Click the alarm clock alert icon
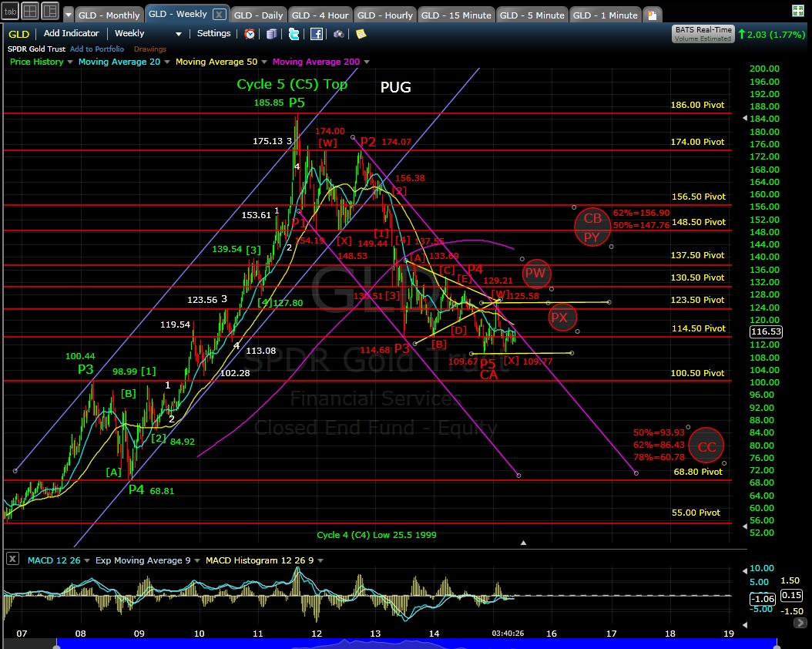Viewport: 812px width, 649px height. 250,34
